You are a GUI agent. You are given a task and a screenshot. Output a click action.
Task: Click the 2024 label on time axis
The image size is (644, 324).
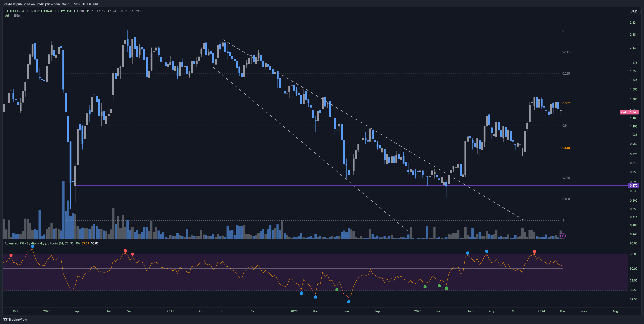tap(541, 311)
